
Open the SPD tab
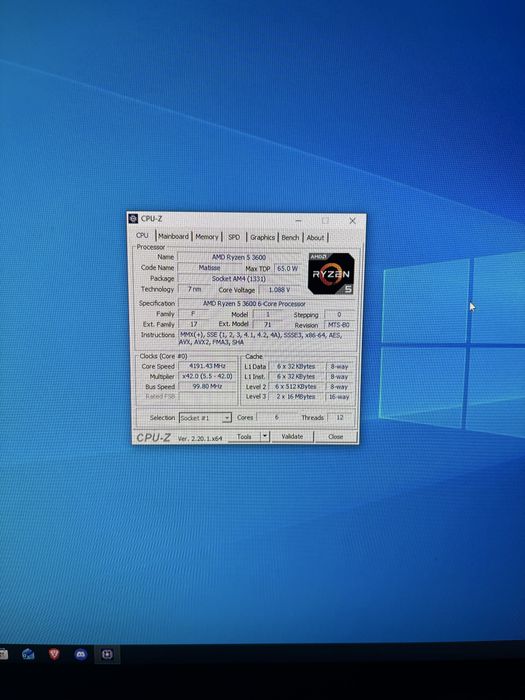click(x=234, y=238)
